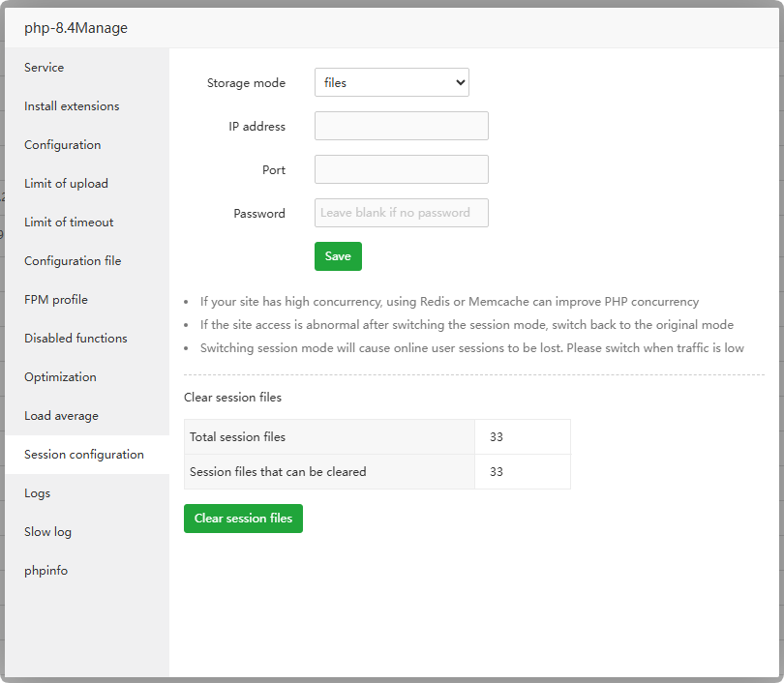Screen dimensions: 784x683
Task: Show the Slow log section
Action: pyautogui.click(x=48, y=532)
